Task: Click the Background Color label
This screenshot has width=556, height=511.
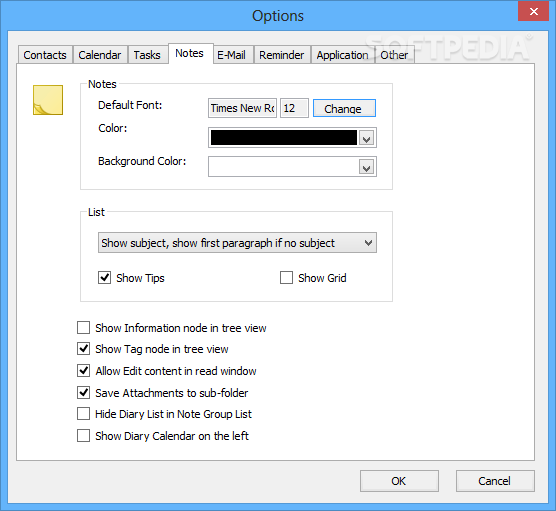Action: point(142,161)
